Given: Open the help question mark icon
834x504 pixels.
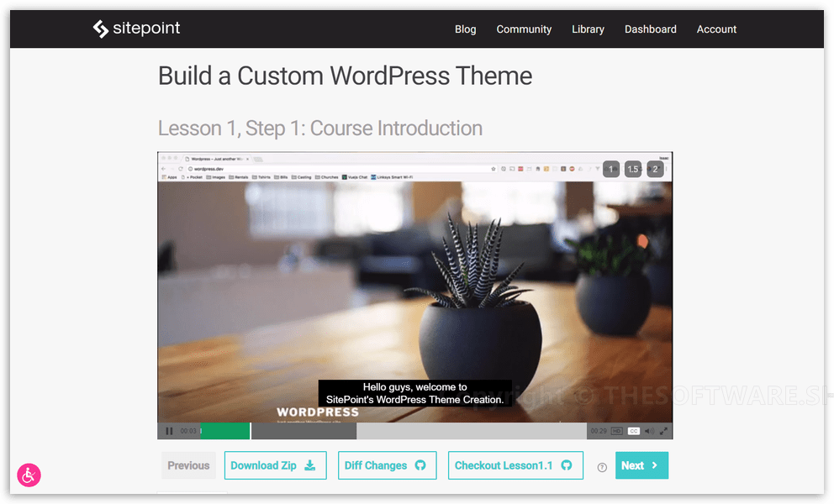Looking at the screenshot, I should point(602,467).
